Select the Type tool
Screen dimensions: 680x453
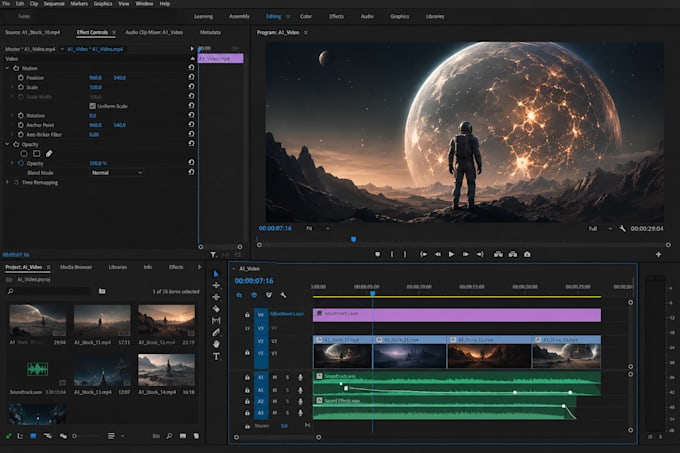(216, 356)
